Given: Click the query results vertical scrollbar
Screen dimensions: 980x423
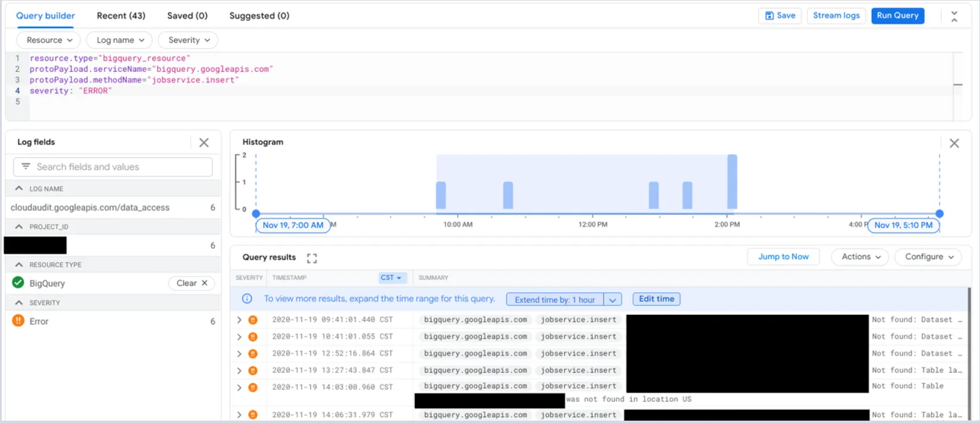Looking at the screenshot, I should [x=969, y=353].
